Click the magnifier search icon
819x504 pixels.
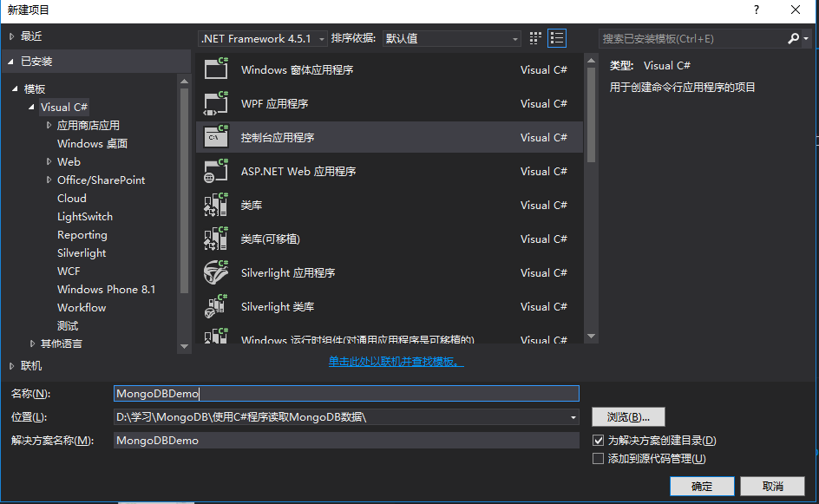tap(793, 38)
